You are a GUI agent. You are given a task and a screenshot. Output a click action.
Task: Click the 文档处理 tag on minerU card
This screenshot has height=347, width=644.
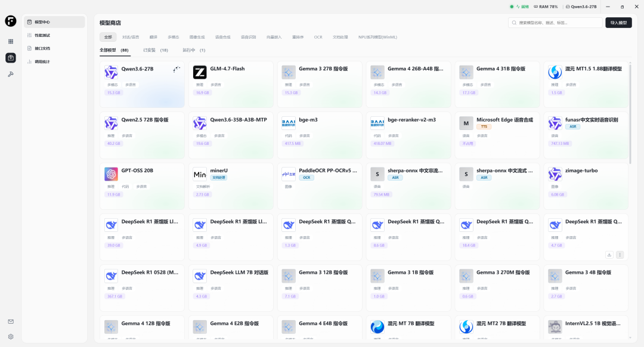coord(218,178)
